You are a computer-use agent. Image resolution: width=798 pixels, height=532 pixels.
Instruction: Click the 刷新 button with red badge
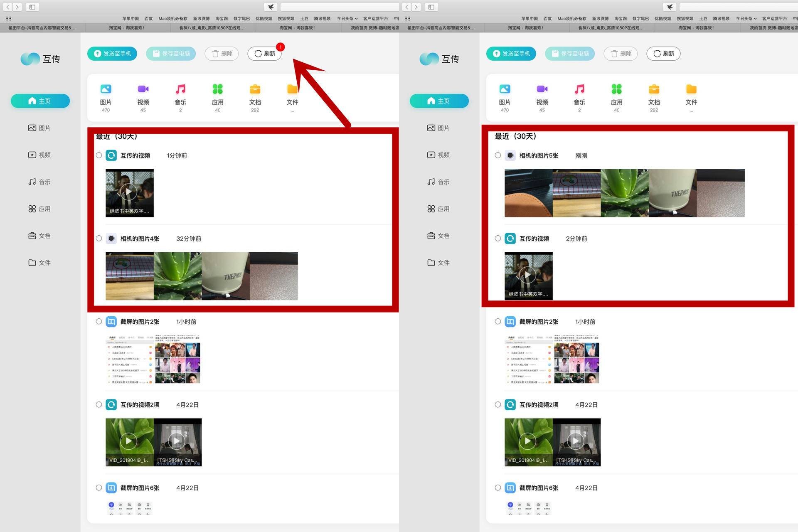coord(265,54)
